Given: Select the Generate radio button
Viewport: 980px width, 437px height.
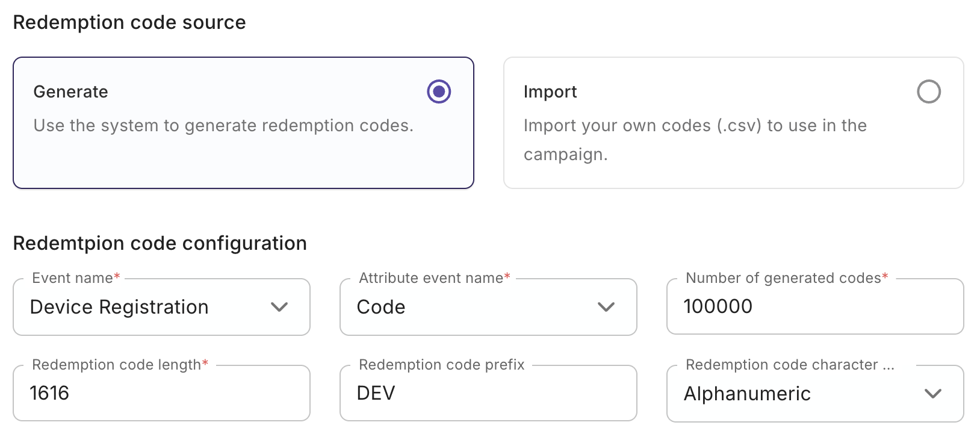Looking at the screenshot, I should (439, 91).
